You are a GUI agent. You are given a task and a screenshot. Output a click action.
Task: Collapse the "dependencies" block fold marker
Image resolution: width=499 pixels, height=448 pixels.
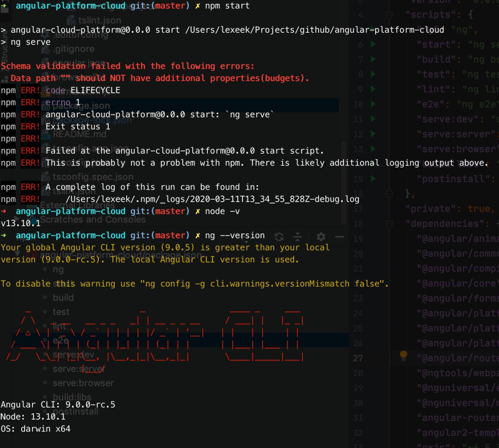[389, 224]
